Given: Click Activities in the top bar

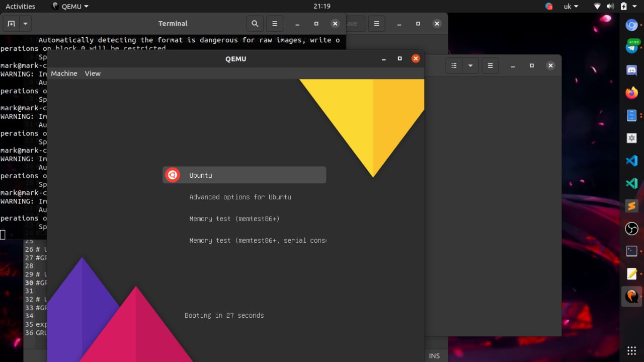Looking at the screenshot, I should 20,7.
